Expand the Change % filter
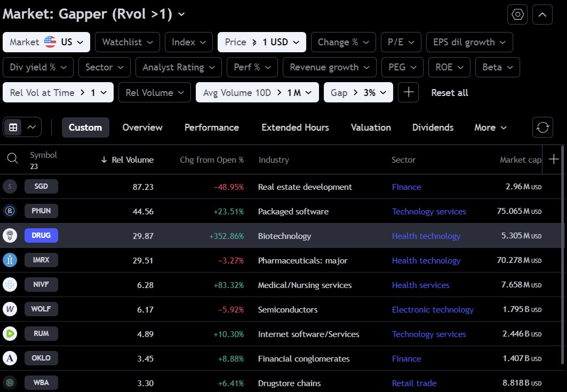Image resolution: width=567 pixels, height=392 pixels. tap(343, 42)
